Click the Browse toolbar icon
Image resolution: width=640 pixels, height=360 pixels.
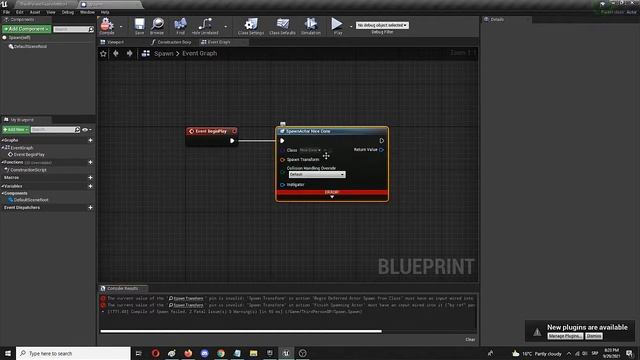click(158, 24)
